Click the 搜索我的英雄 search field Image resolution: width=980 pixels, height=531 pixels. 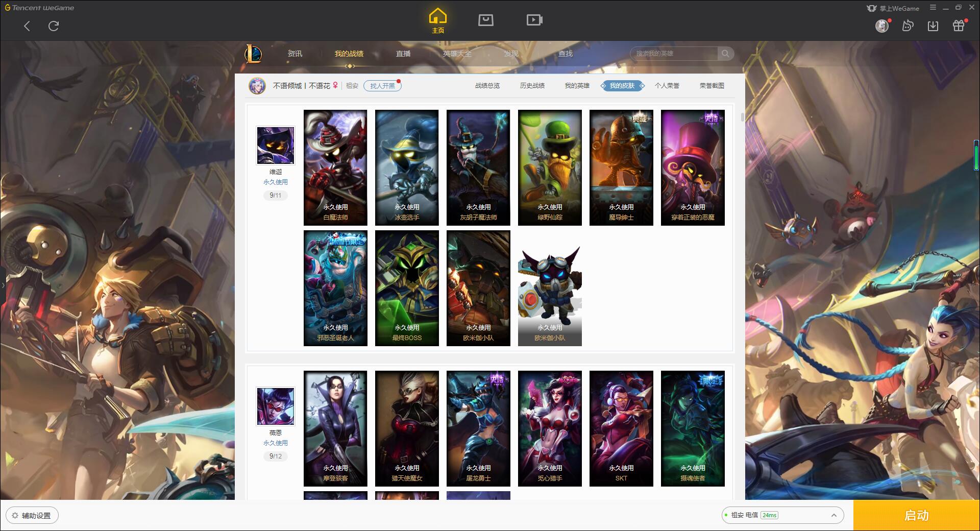pos(675,54)
